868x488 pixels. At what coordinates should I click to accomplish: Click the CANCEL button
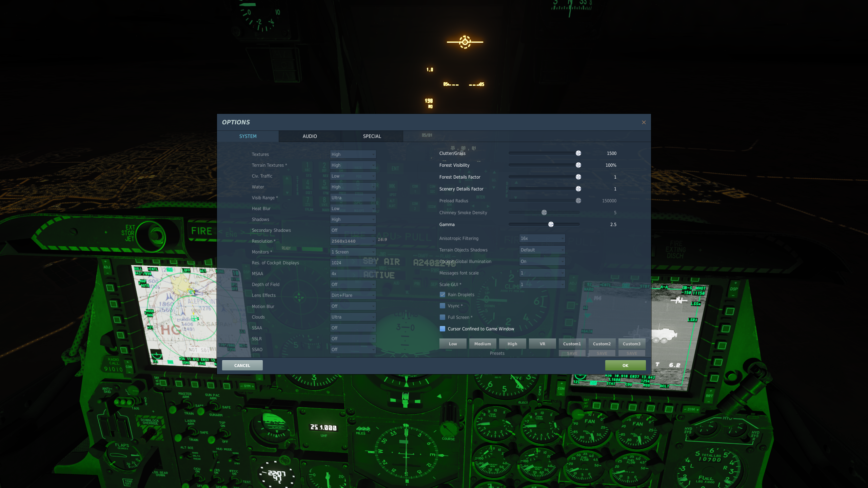(242, 365)
